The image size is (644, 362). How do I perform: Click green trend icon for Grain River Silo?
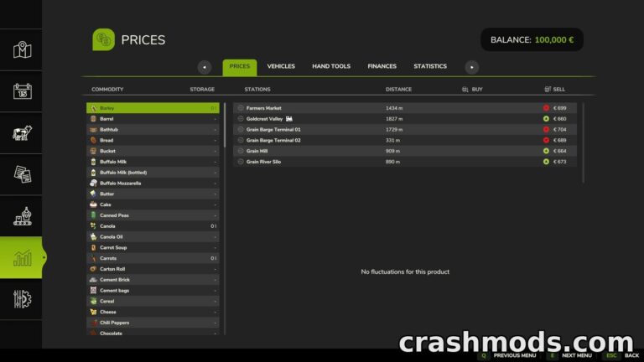coord(546,162)
